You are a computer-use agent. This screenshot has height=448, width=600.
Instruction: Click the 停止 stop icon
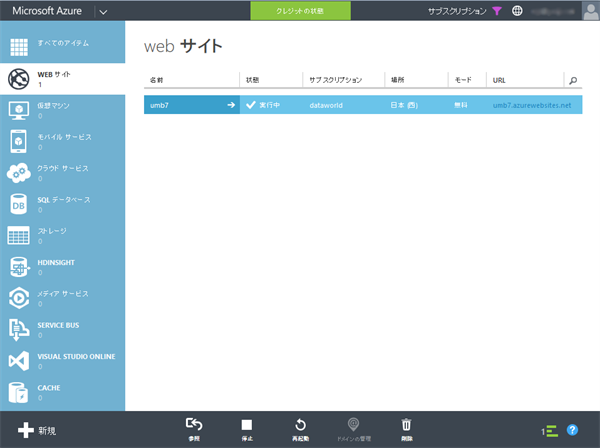click(247, 425)
